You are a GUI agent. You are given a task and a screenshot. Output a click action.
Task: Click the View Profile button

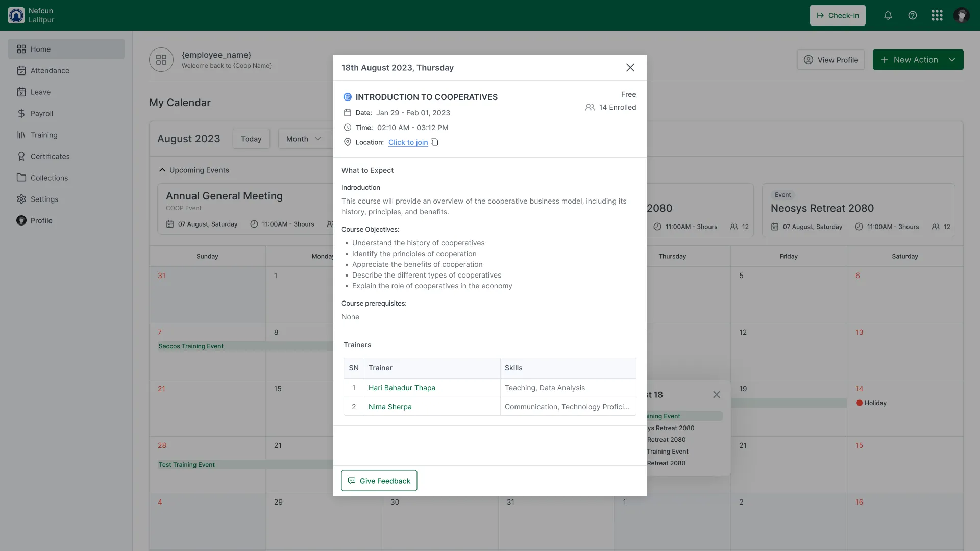(831, 60)
